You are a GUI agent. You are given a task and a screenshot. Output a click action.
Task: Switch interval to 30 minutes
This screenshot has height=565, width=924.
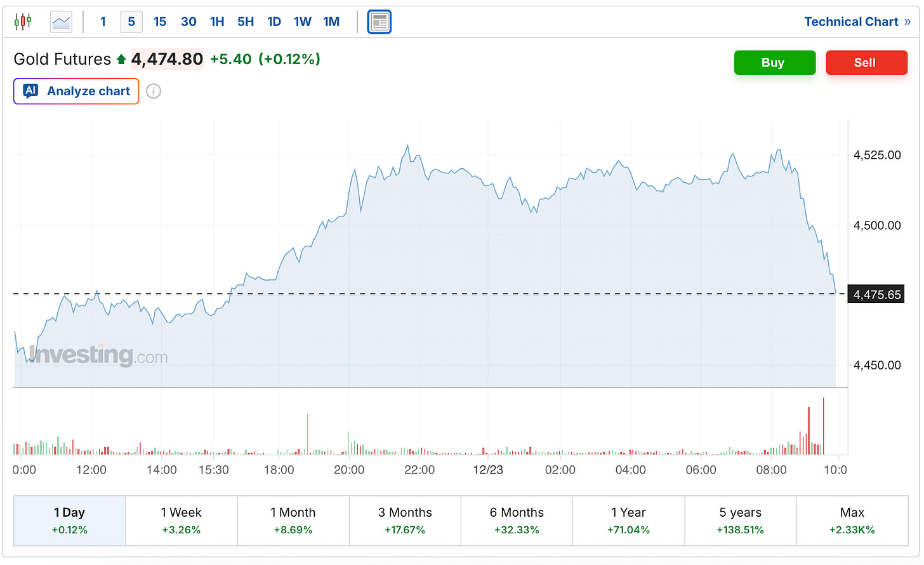pyautogui.click(x=188, y=22)
